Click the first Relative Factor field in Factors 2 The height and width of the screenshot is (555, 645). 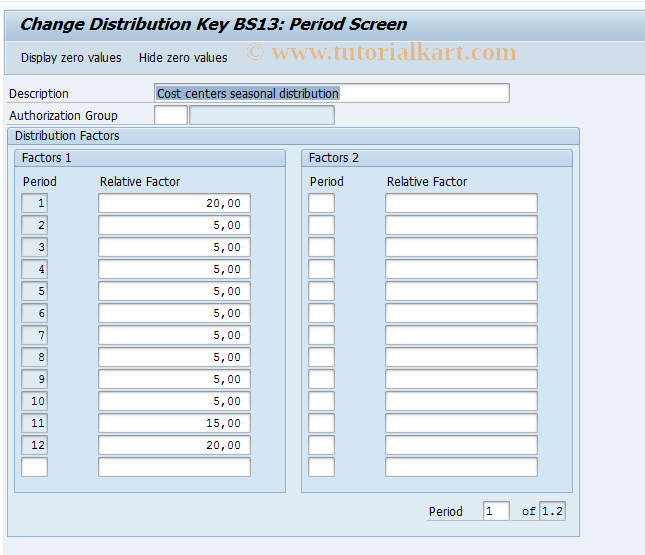(x=462, y=203)
